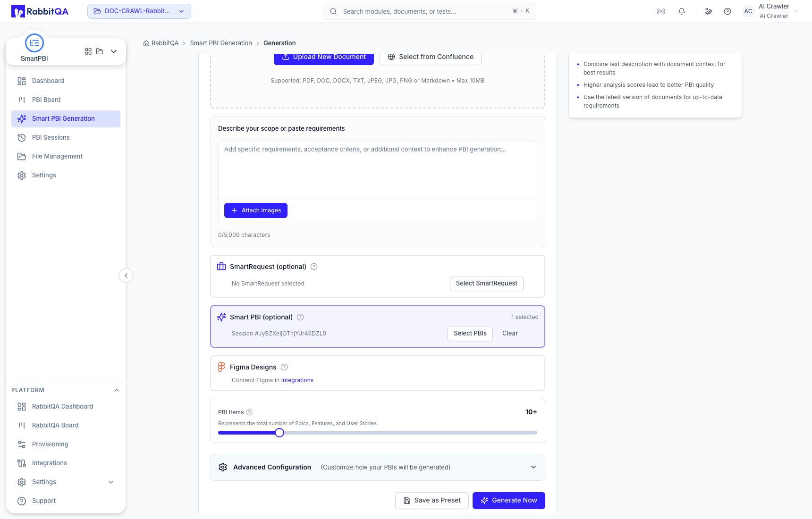Click Select PBIs button

tap(470, 334)
